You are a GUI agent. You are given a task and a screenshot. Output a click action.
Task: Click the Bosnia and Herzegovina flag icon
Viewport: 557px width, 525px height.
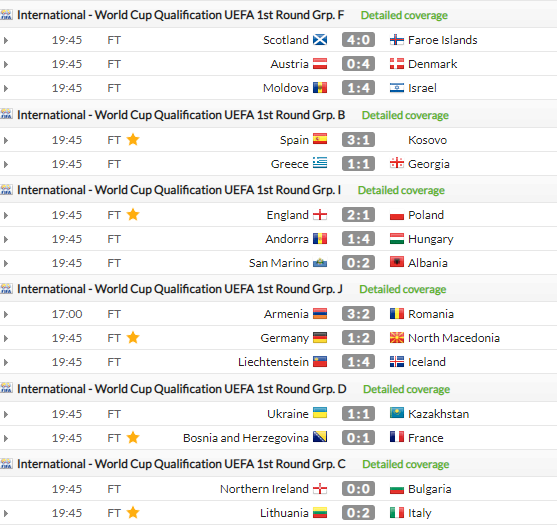(x=320, y=437)
